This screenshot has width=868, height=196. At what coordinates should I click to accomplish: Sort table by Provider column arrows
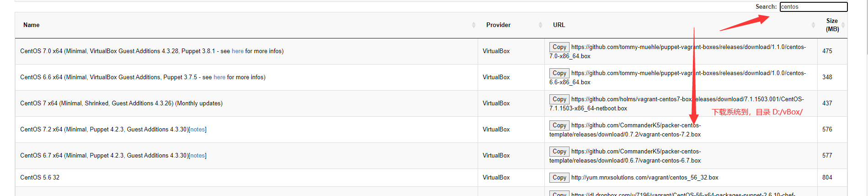(540, 25)
